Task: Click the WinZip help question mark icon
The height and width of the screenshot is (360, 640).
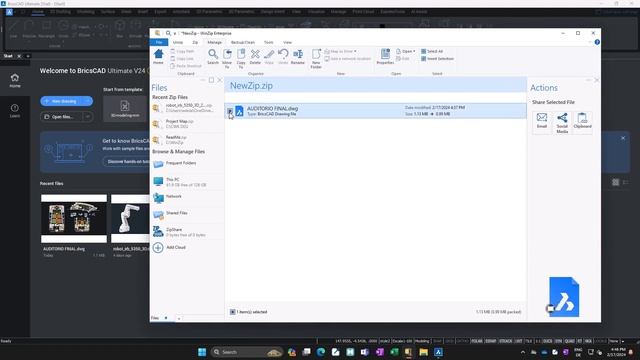Action: coord(597,42)
